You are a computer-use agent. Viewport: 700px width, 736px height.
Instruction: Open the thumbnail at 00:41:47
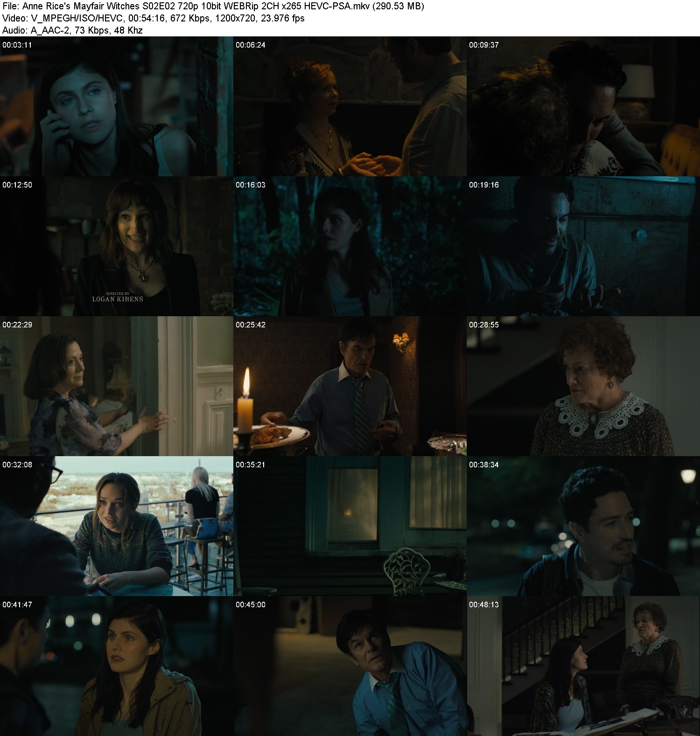(117, 666)
